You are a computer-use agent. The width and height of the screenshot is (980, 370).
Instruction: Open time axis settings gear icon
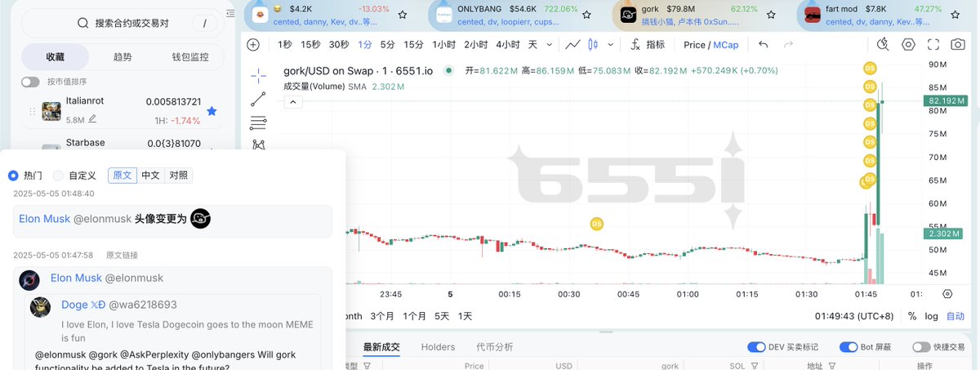coord(947,294)
